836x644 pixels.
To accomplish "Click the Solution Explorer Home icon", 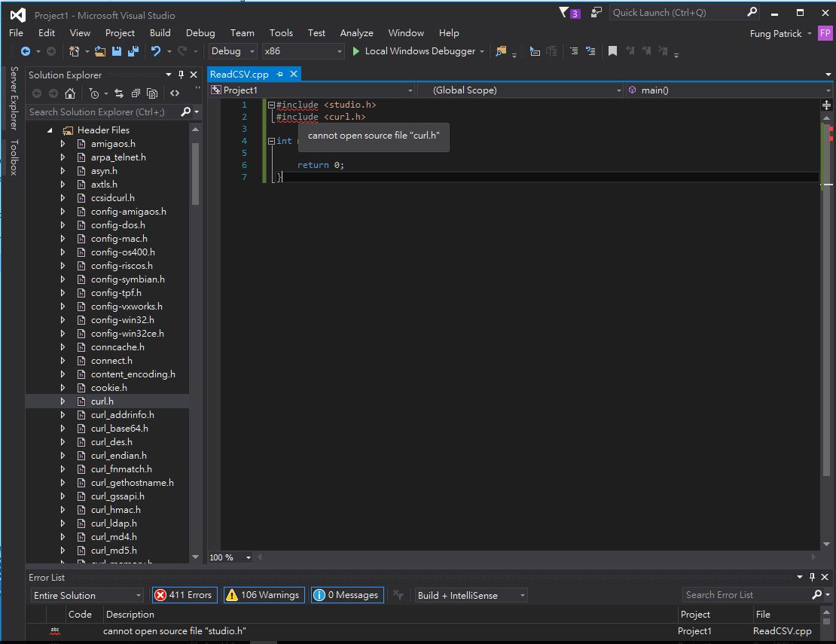I will tap(70, 94).
